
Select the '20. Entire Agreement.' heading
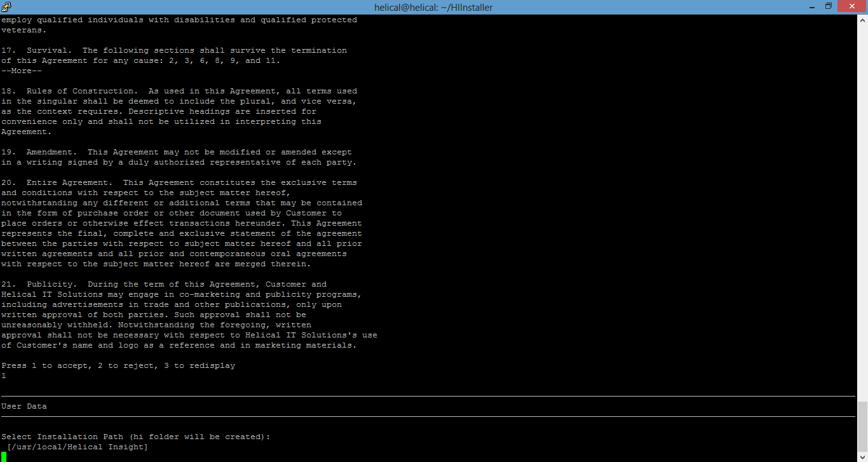[57, 182]
